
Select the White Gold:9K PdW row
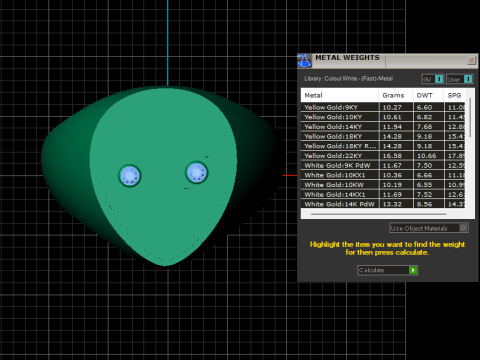383,165
